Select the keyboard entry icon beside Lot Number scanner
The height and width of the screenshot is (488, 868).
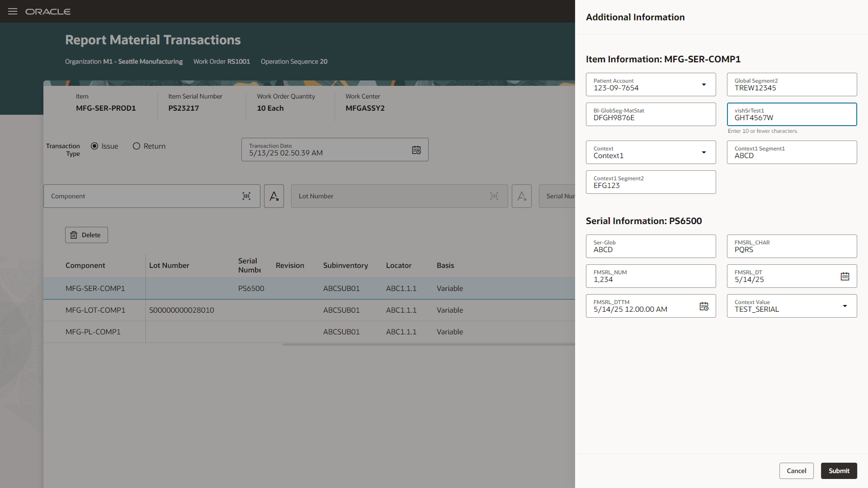(x=522, y=196)
